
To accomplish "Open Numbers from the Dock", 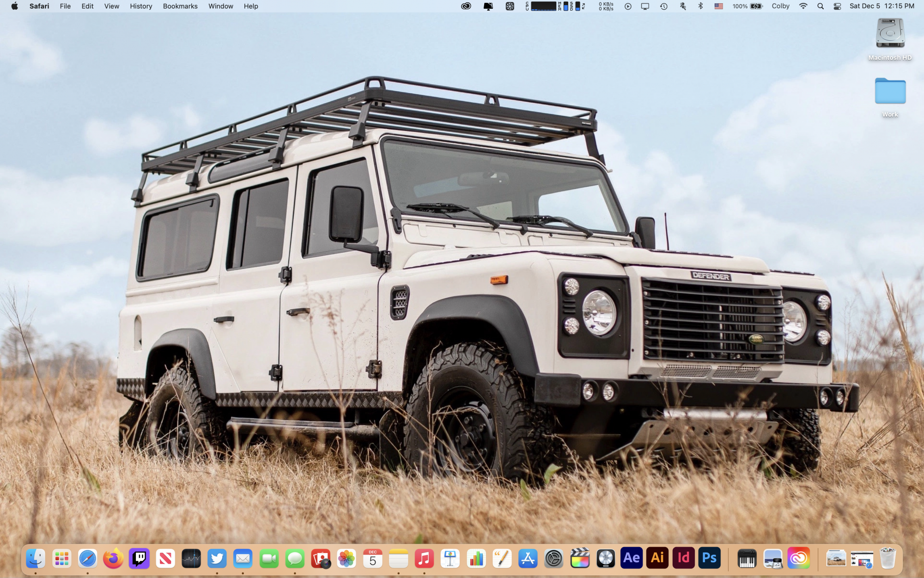I will [476, 559].
